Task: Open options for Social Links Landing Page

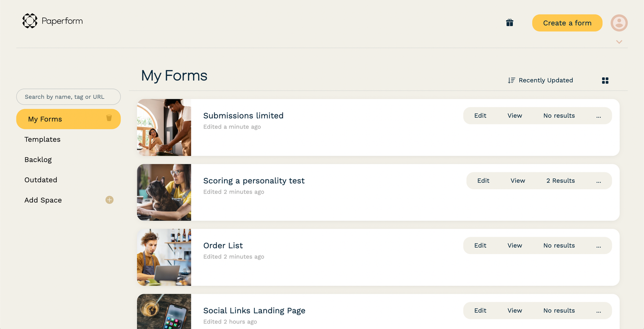Action: tap(598, 310)
